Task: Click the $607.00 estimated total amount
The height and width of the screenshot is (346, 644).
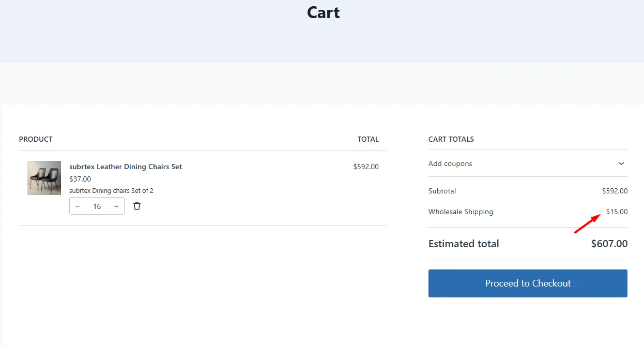Action: click(x=609, y=244)
